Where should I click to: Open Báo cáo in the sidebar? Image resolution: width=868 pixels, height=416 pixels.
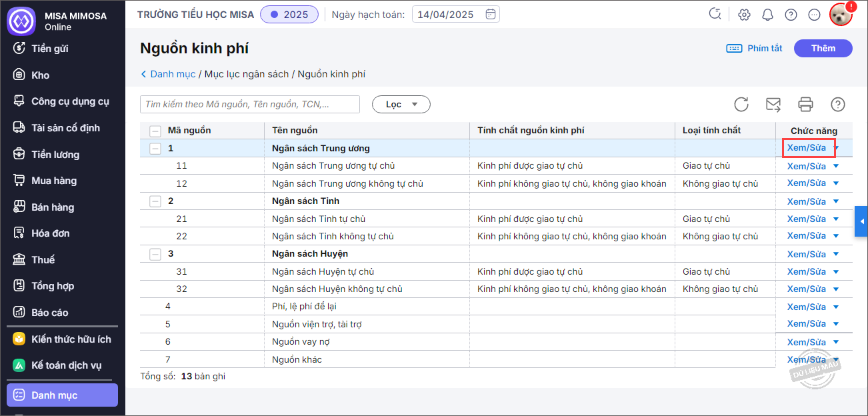tap(49, 313)
